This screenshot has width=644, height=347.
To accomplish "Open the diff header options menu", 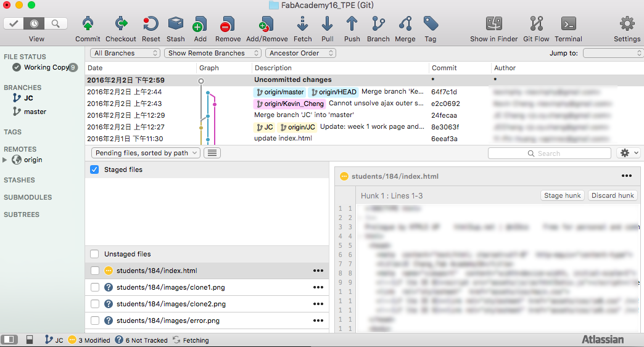I will (x=626, y=176).
